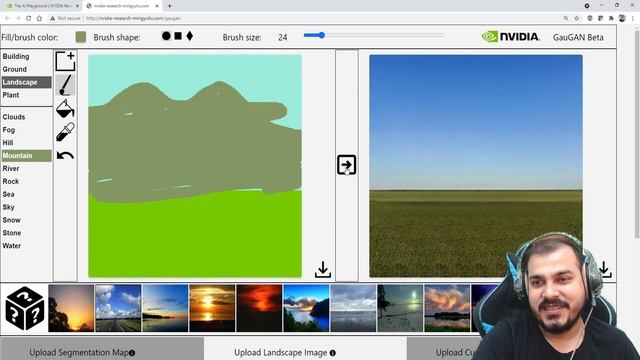Choose the circle brush shape
Screen dimensions: 640x360
point(166,36)
